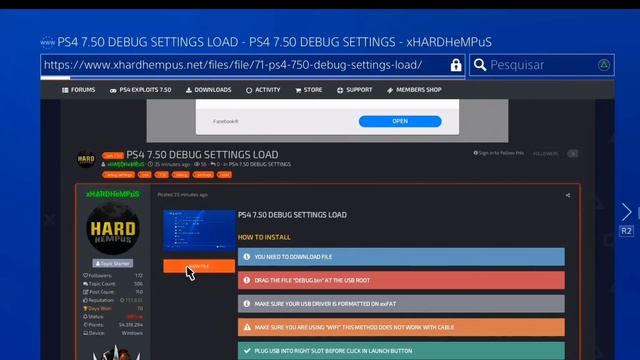Click the orange View File button

click(199, 266)
